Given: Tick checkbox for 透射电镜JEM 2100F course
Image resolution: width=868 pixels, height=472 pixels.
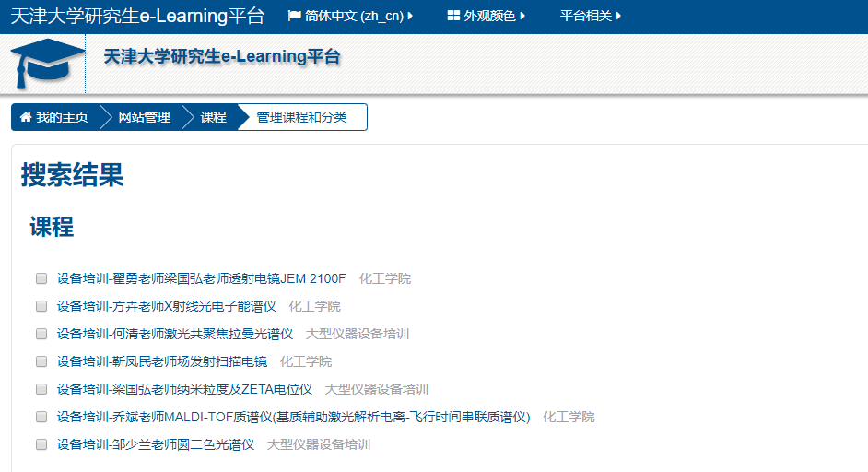Looking at the screenshot, I should [x=41, y=278].
